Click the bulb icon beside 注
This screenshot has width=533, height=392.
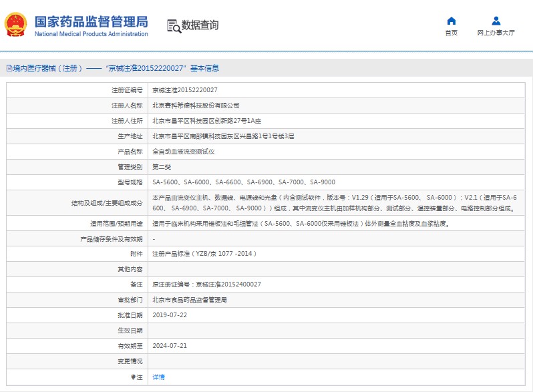click(134, 377)
